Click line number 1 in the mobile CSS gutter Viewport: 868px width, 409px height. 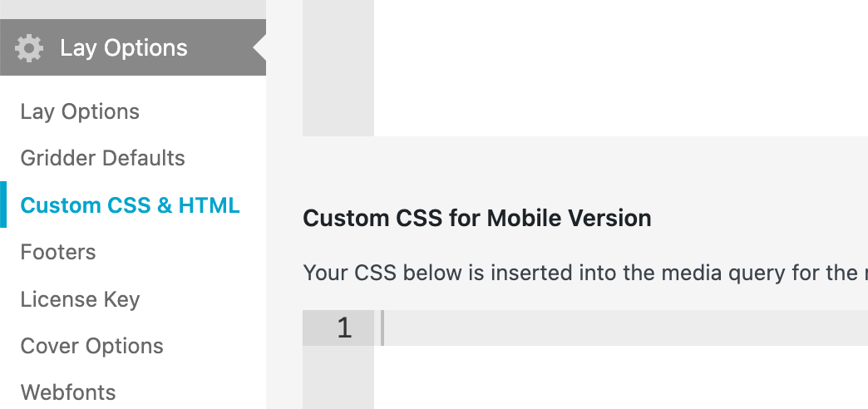[x=343, y=328]
